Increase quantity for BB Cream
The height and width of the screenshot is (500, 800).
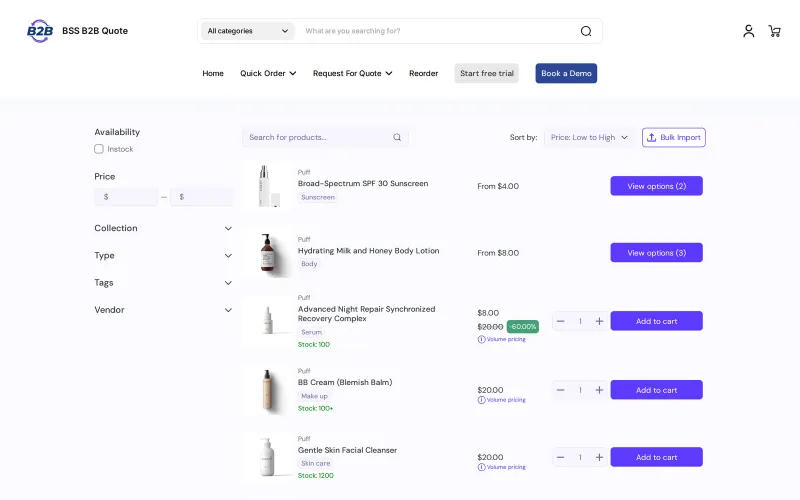[x=599, y=390]
